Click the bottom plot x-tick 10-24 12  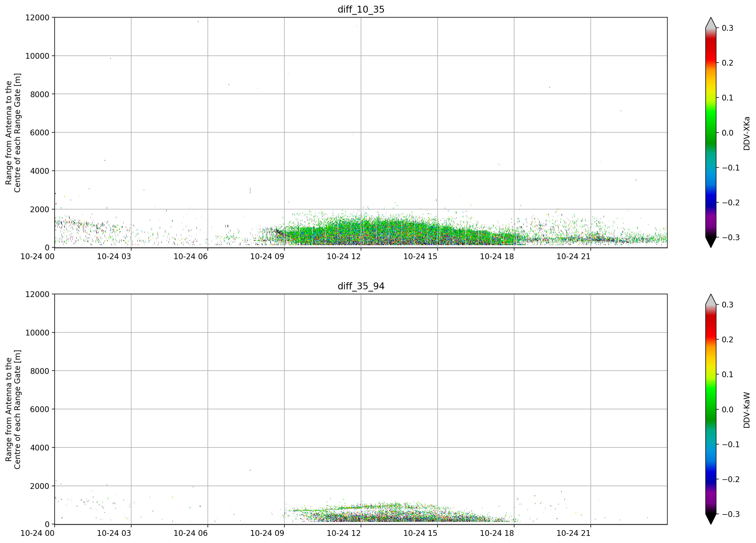point(344,533)
